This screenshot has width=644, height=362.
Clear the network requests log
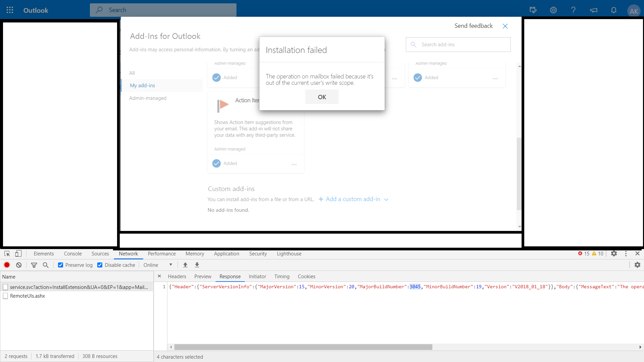coord(19,265)
